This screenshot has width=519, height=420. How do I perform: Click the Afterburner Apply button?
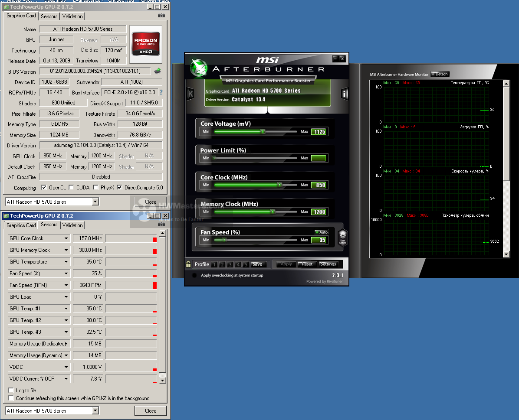tap(286, 264)
